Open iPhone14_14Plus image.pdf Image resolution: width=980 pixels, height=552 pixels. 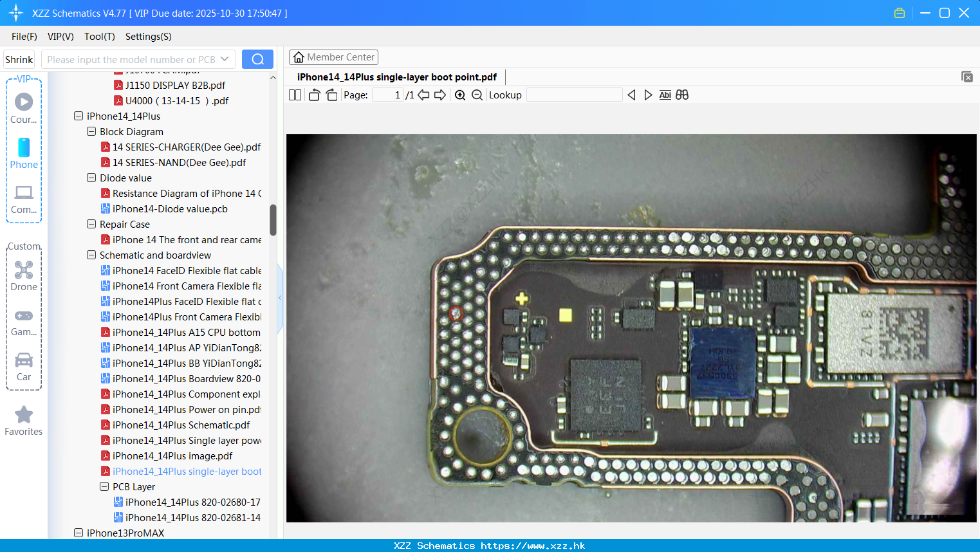[167, 456]
